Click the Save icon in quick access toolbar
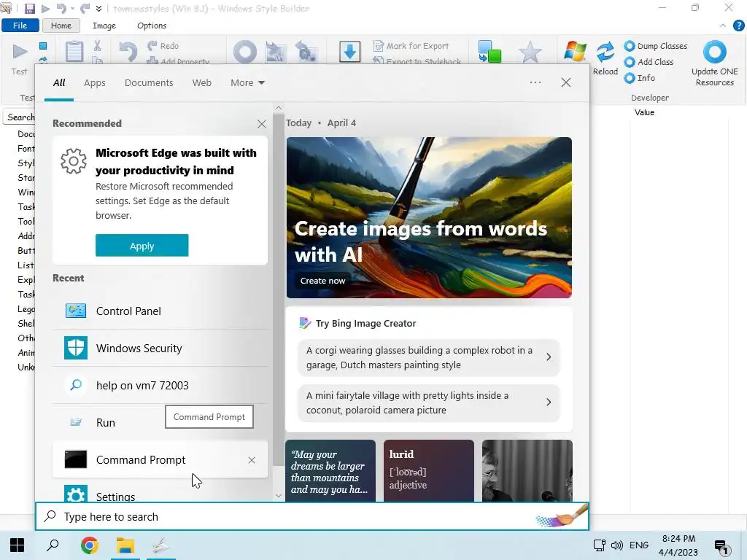Viewport: 747px width, 560px height. click(x=29, y=8)
